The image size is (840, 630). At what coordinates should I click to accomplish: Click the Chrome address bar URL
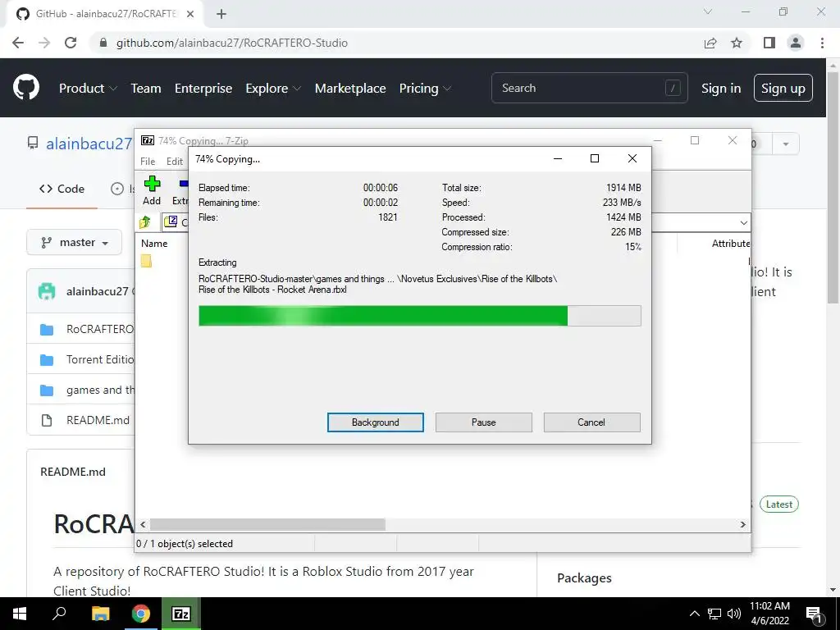click(x=232, y=43)
